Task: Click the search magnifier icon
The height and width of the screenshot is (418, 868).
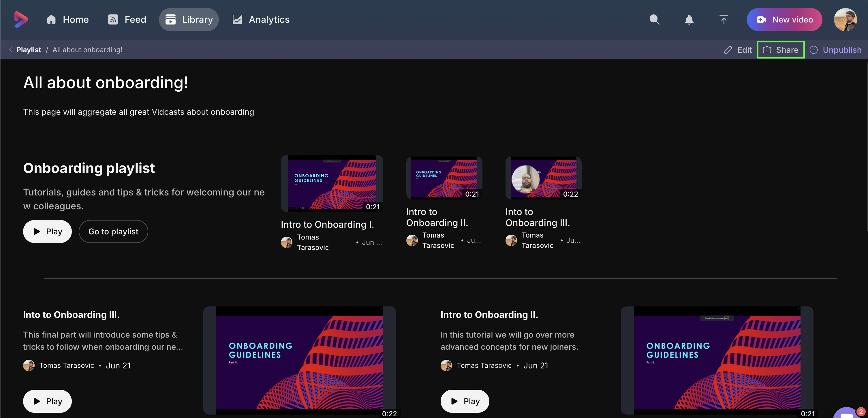Action: coord(654,20)
